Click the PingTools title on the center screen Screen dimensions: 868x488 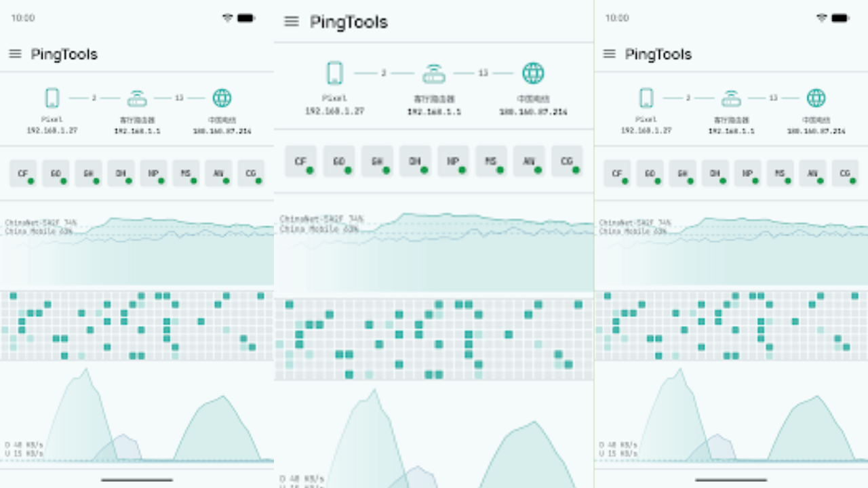coord(349,22)
